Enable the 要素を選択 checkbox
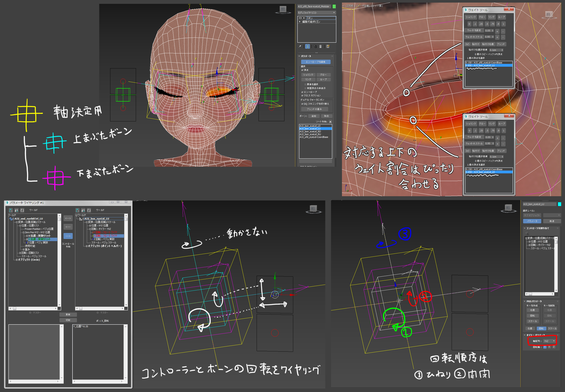Image resolution: width=565 pixels, height=392 pixels. click(x=305, y=84)
